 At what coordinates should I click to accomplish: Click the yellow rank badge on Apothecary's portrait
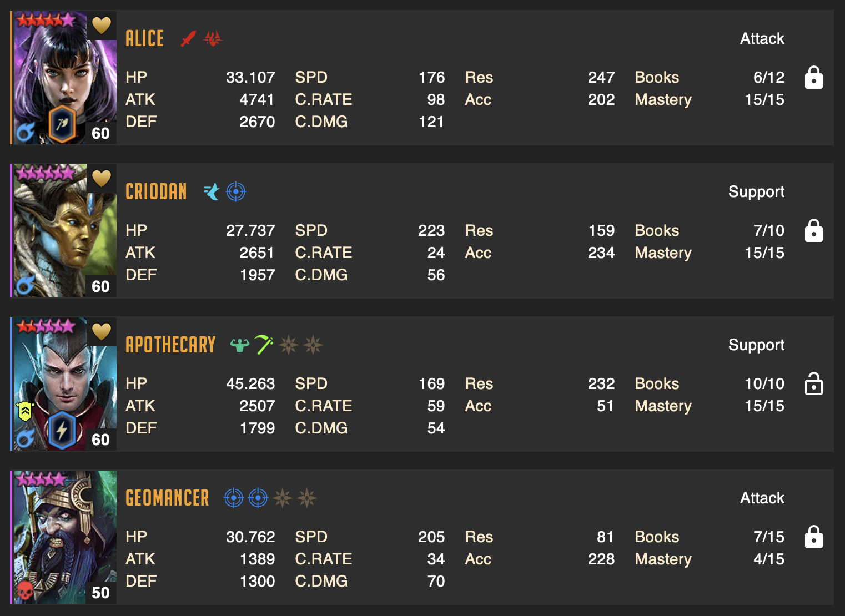[25, 411]
